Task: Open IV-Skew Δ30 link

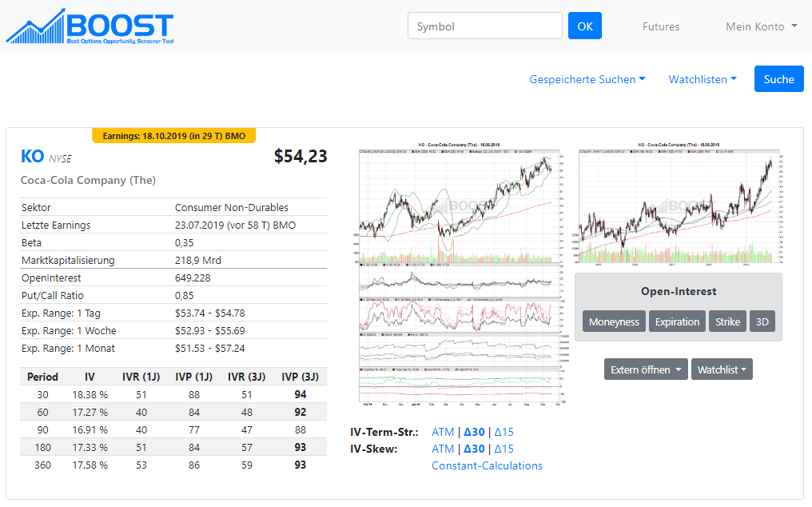Action: point(474,449)
